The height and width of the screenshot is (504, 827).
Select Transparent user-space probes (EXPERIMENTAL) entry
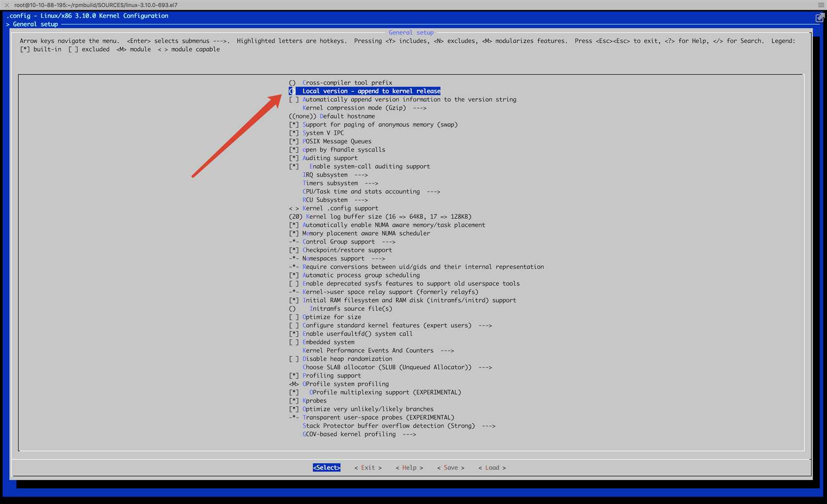371,417
